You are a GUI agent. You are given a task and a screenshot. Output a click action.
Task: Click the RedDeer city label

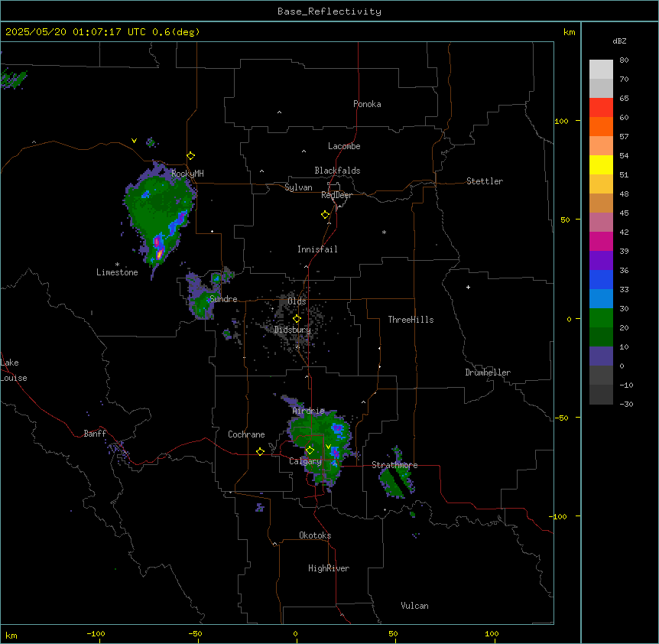(x=336, y=195)
